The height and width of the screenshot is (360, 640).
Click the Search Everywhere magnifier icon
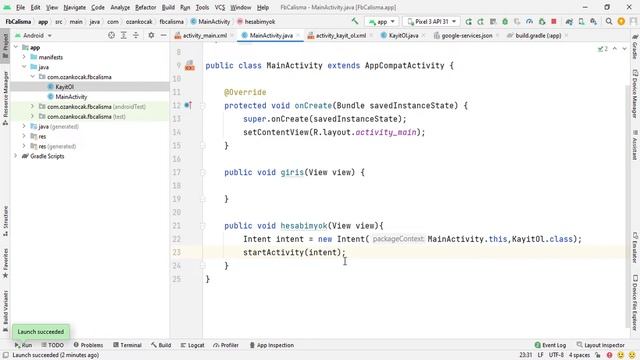click(609, 22)
